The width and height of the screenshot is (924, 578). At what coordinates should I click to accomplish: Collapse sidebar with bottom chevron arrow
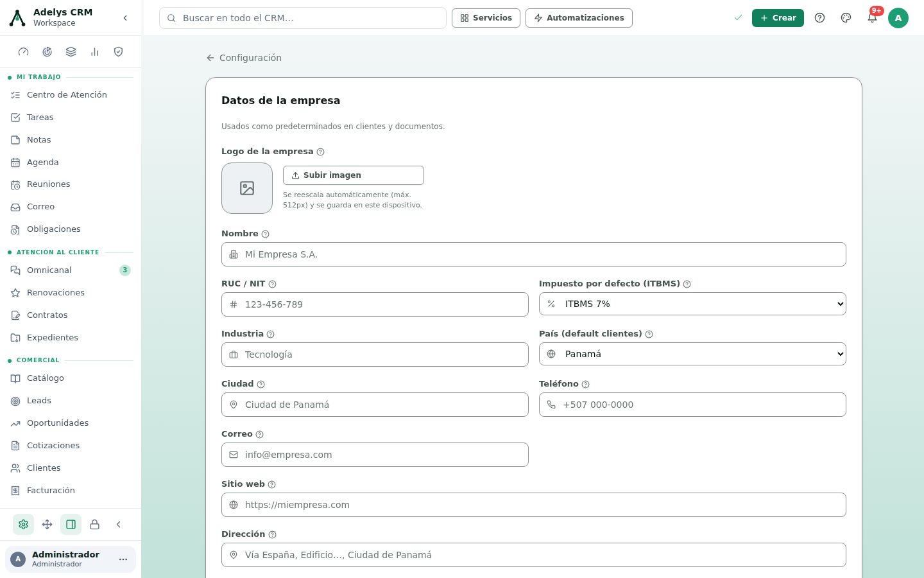point(119,525)
